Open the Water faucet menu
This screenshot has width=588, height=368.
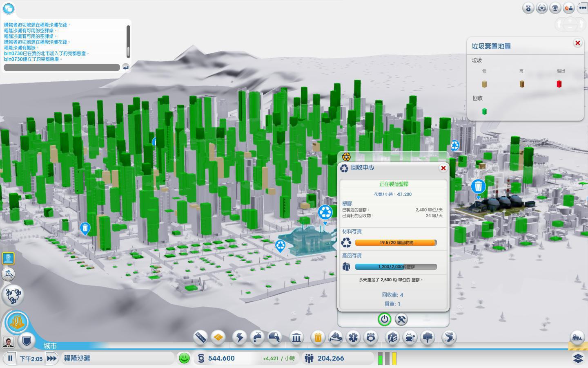[x=257, y=337]
